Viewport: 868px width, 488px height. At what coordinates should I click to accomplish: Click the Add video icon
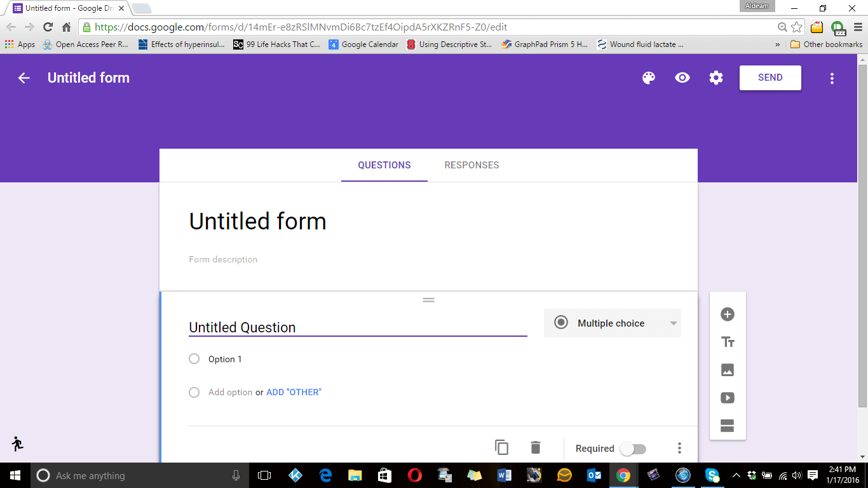(728, 398)
